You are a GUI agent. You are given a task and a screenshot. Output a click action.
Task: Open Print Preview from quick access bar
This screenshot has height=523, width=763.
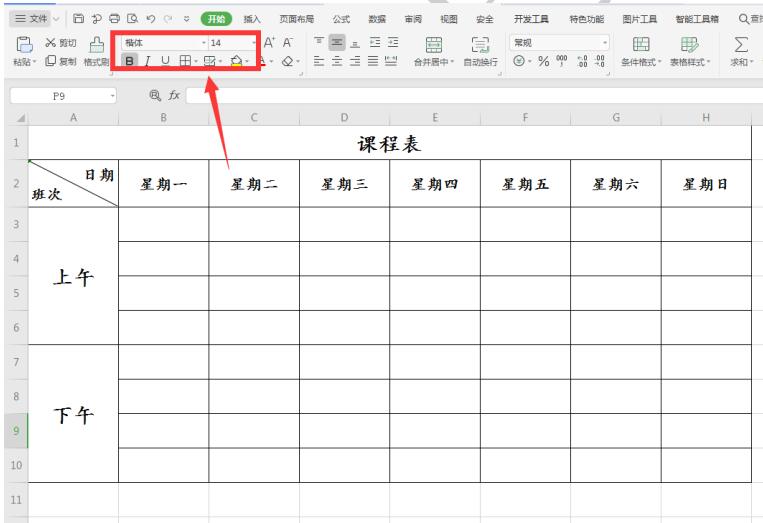pos(132,18)
